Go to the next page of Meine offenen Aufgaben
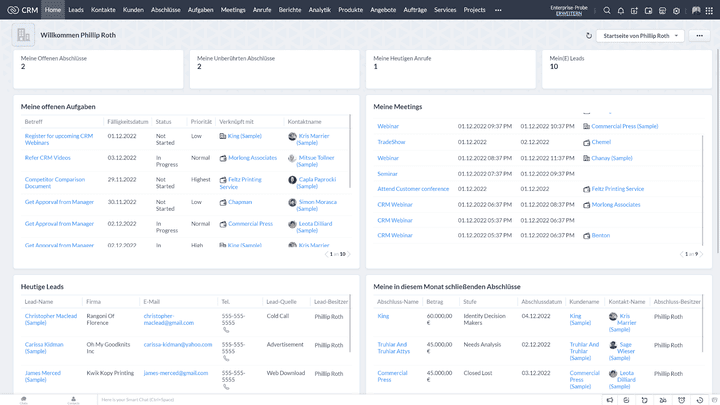The height and width of the screenshot is (405, 720). tap(349, 254)
